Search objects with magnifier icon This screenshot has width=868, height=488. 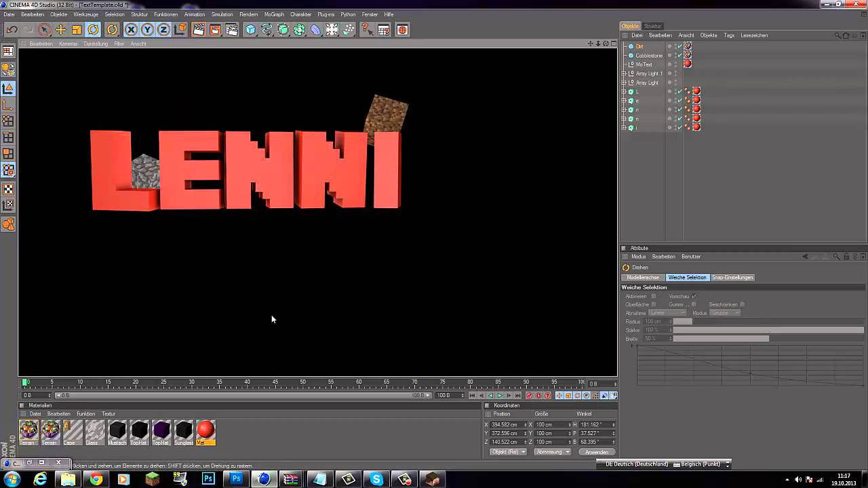pos(837,35)
